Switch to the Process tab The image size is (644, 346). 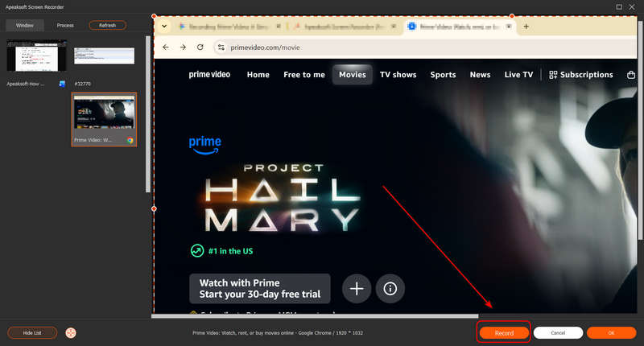65,25
